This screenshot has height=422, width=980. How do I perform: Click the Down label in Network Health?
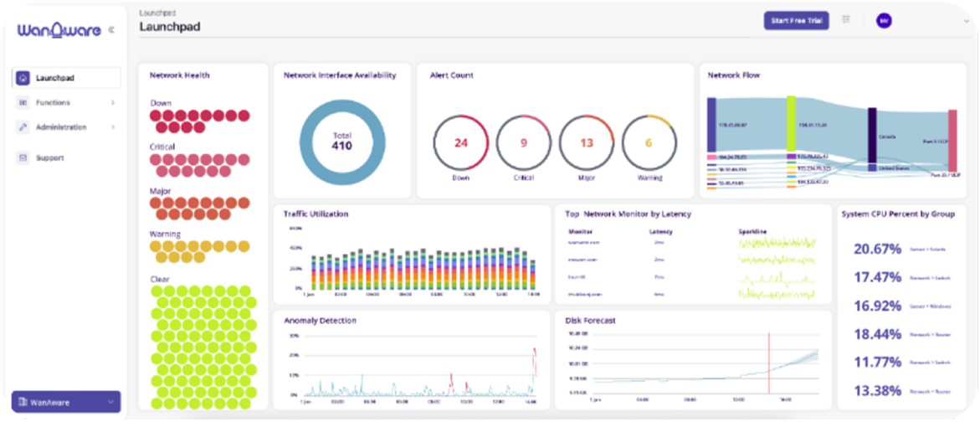(161, 103)
